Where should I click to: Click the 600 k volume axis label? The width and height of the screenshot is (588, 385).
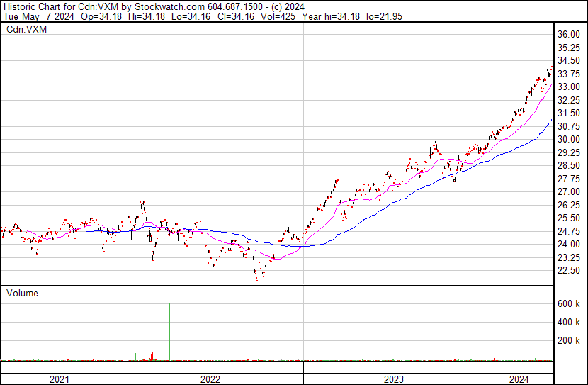coord(570,303)
